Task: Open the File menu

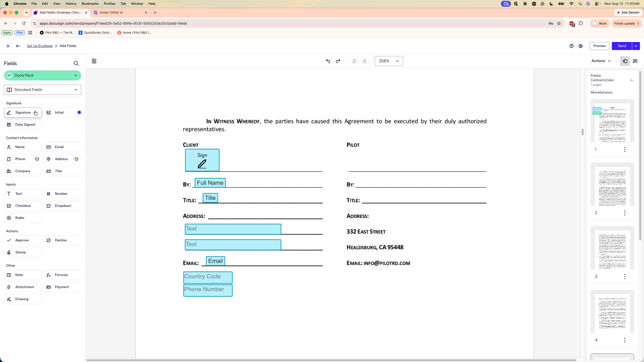Action: [x=34, y=4]
